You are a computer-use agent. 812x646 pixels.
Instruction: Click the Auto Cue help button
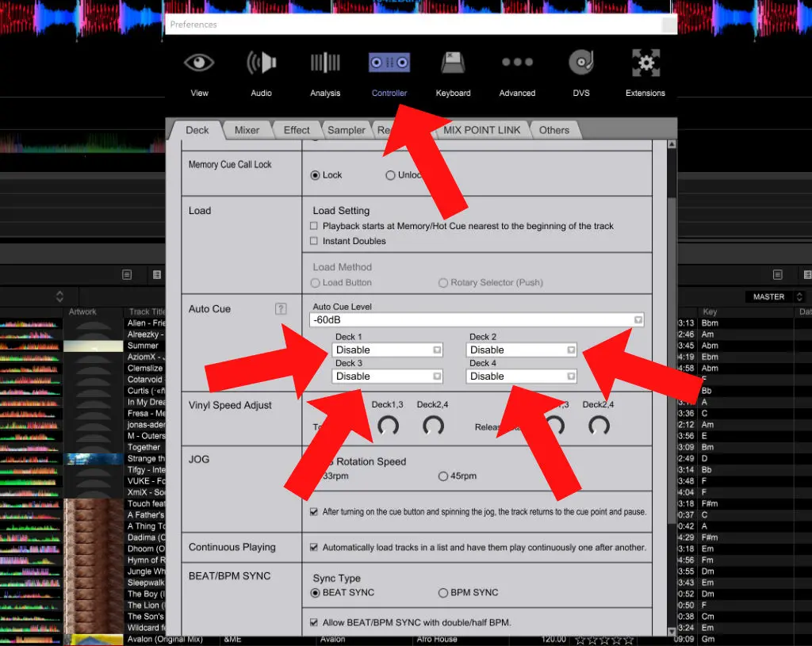pos(282,309)
